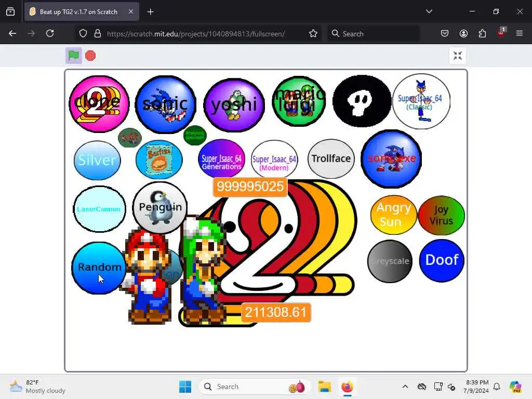Choose the black skull bubble
The image size is (532, 399).
pos(362,101)
